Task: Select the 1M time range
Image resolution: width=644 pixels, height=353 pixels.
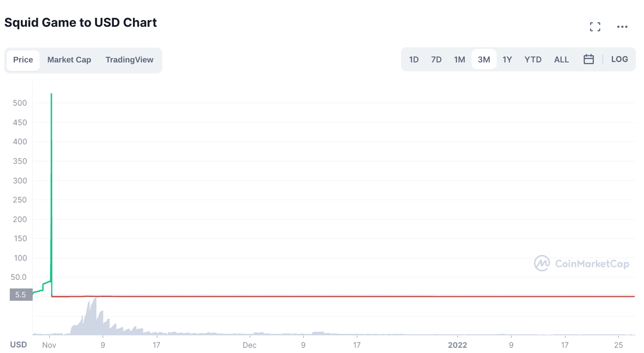Action: (x=460, y=59)
